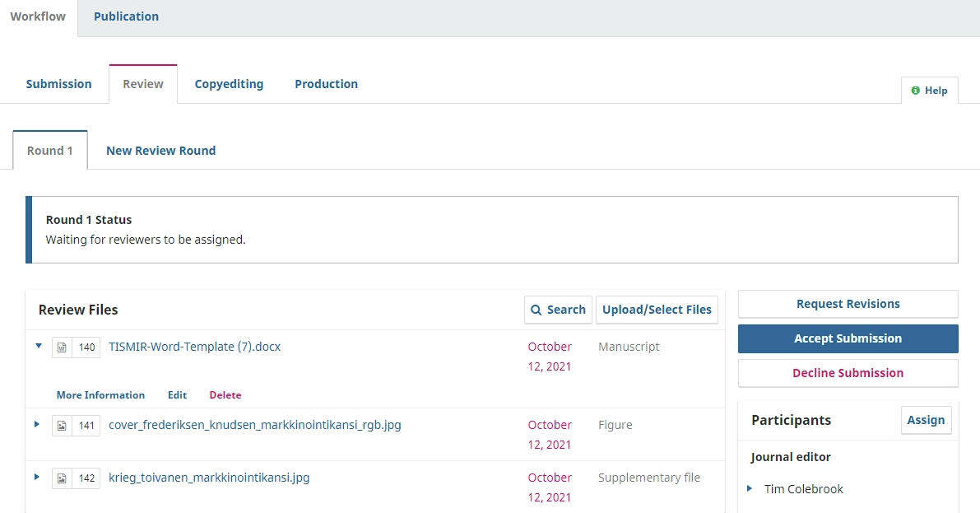Image resolution: width=980 pixels, height=513 pixels.
Task: Expand Tim Colebrook participant options
Action: tap(750, 489)
